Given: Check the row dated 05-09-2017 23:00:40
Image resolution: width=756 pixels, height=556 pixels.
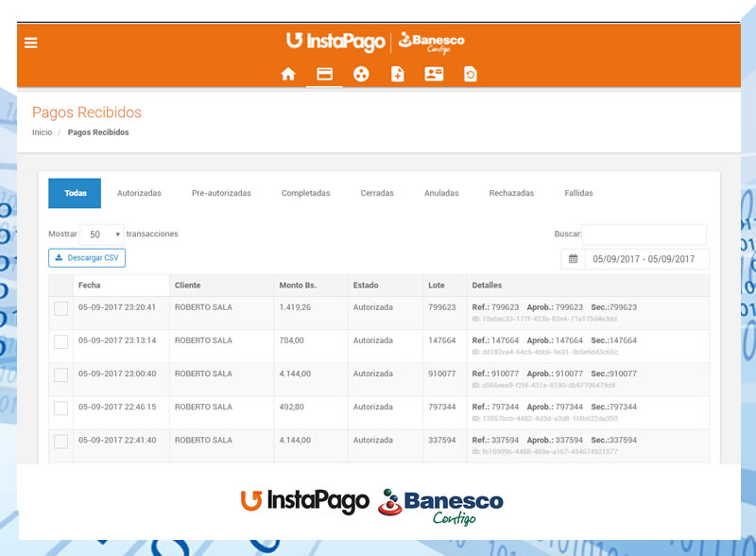Looking at the screenshot, I should [60, 375].
